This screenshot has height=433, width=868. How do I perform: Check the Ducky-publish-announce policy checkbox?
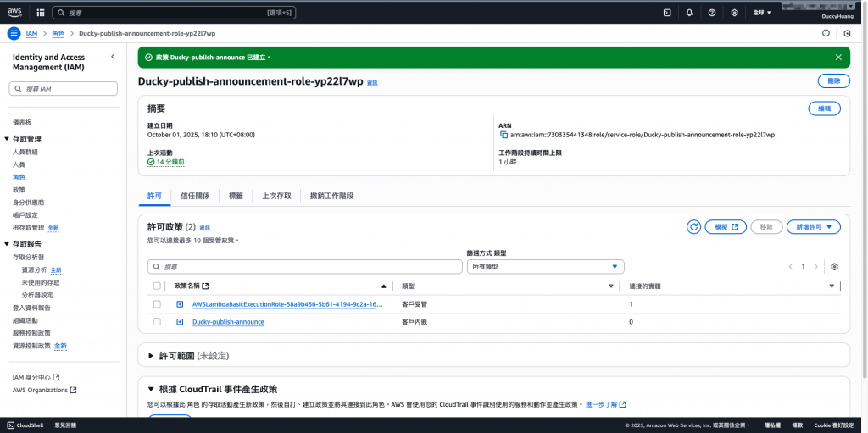point(157,322)
